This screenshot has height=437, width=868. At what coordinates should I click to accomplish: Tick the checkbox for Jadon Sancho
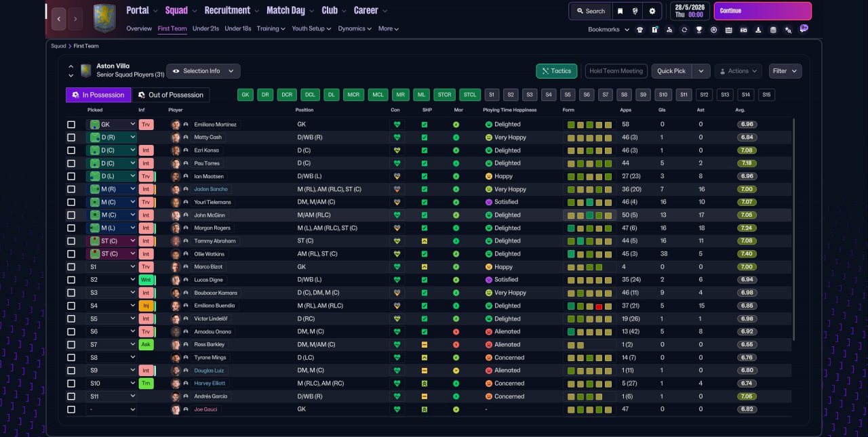pyautogui.click(x=71, y=189)
